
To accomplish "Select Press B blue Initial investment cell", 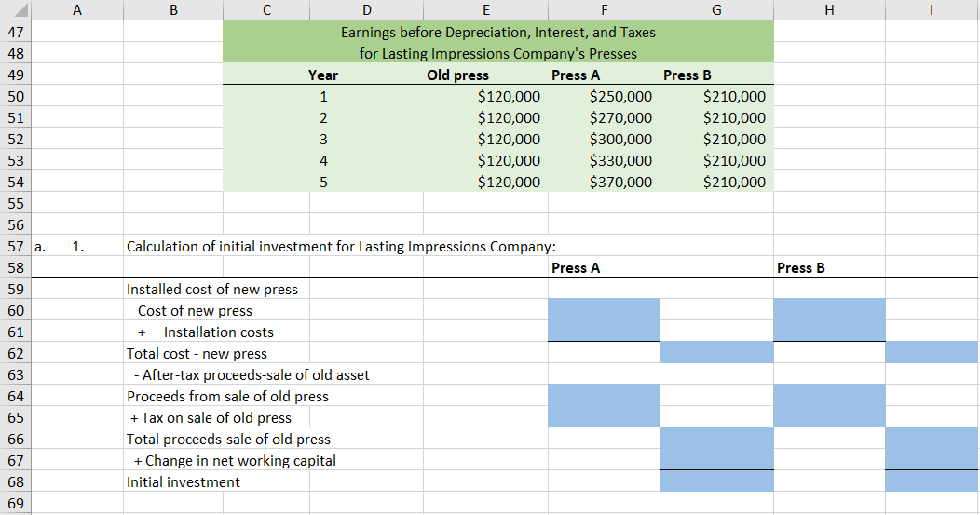I will [932, 481].
